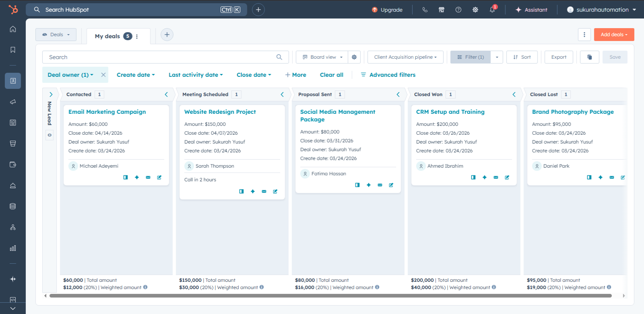Click the copy/duplicate view icon beside Export
Viewport: 644px width, 314px height.
[x=590, y=57]
